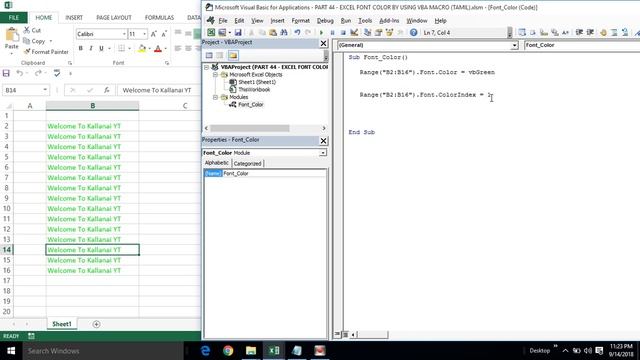
Task: Select the Alphabetic tab in Properties panel
Action: [x=217, y=163]
